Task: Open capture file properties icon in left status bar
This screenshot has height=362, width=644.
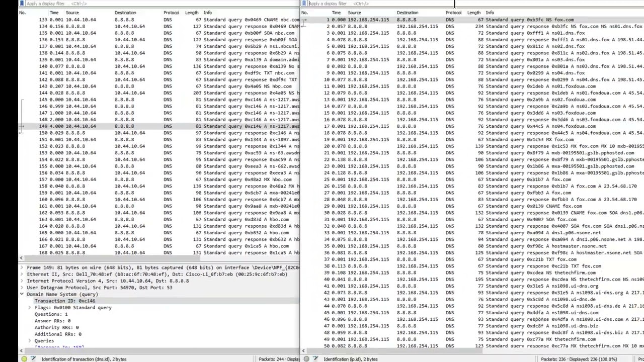Action: point(33,359)
